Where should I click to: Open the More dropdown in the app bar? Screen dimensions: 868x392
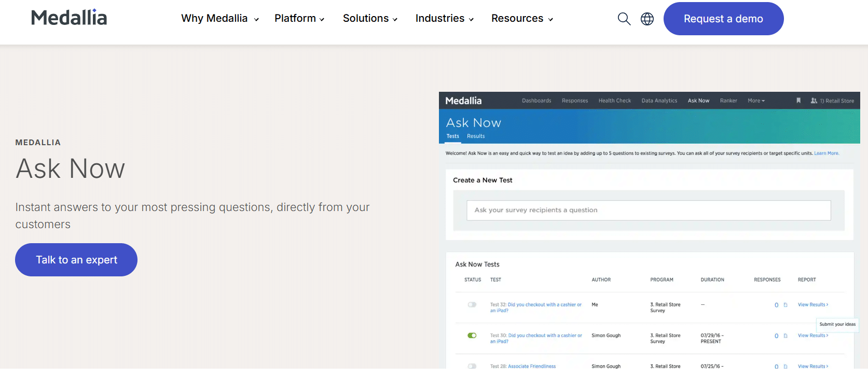point(756,101)
